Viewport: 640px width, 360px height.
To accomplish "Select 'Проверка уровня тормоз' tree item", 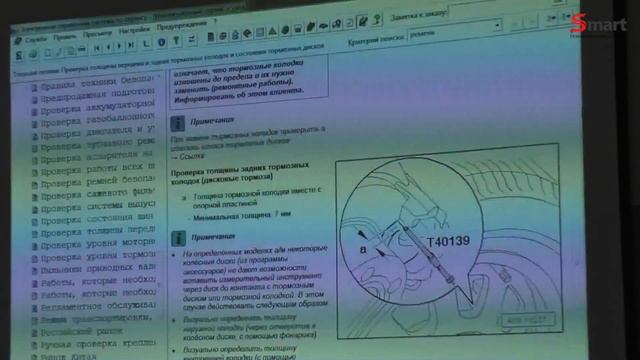I will coord(93,257).
